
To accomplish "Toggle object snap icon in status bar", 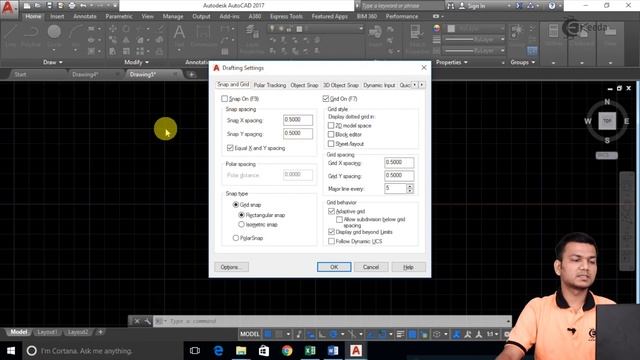I will pyautogui.click(x=382, y=334).
